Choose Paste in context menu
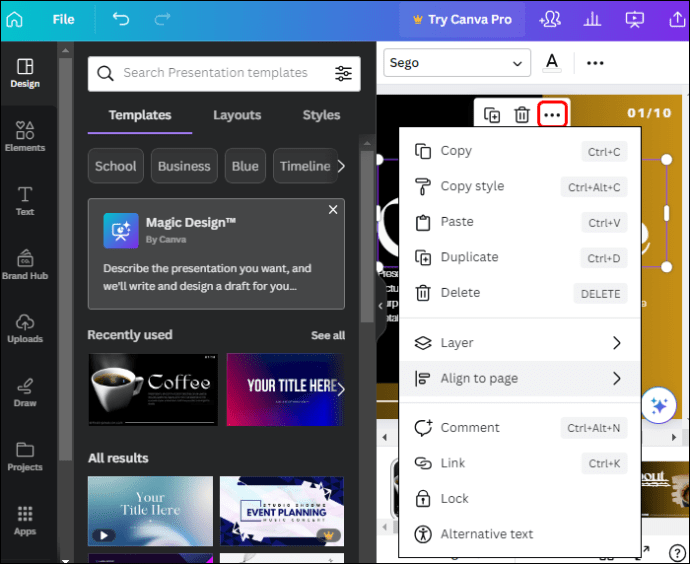This screenshot has height=564, width=690. coord(519,222)
